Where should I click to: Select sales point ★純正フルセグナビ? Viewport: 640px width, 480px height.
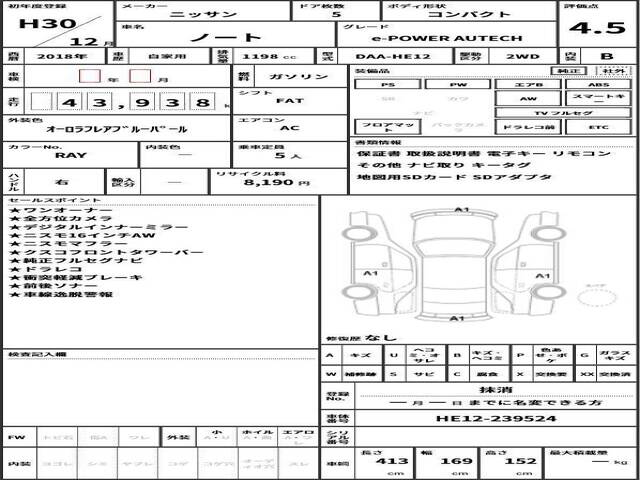pos(76,260)
